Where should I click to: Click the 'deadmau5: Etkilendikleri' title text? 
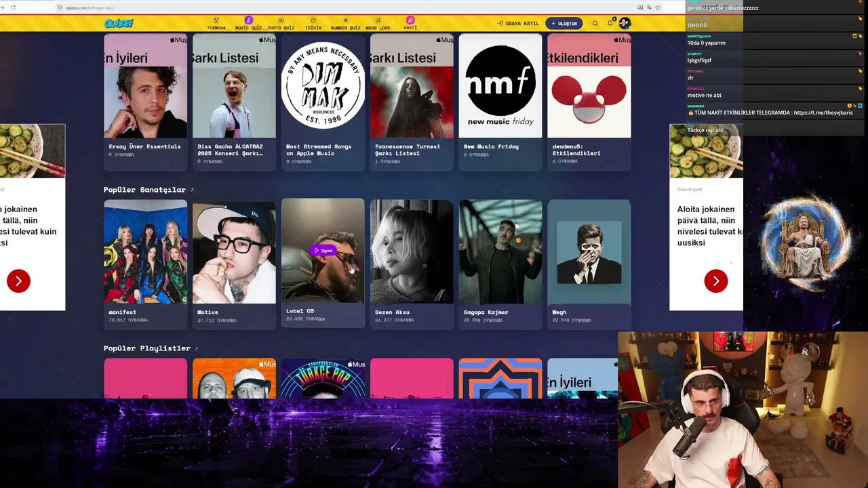tap(576, 150)
